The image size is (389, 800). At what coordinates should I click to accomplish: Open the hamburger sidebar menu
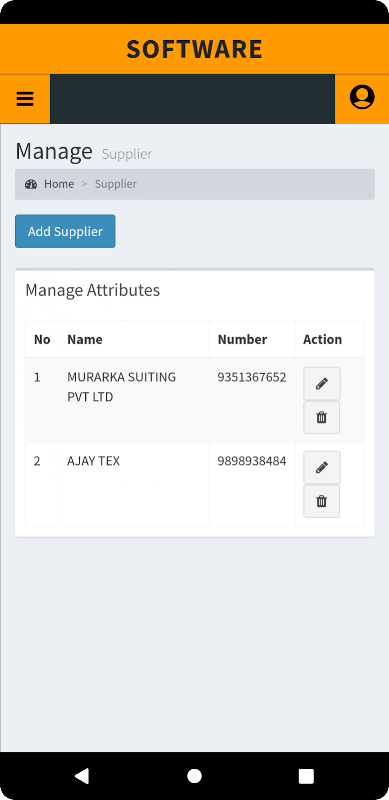25,99
